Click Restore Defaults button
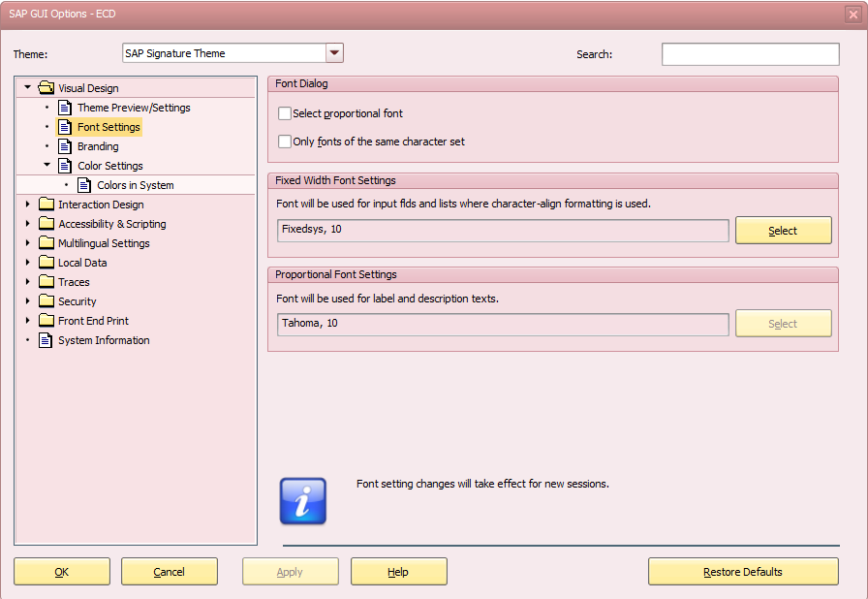Screen dimensions: 868x599 pos(743,571)
